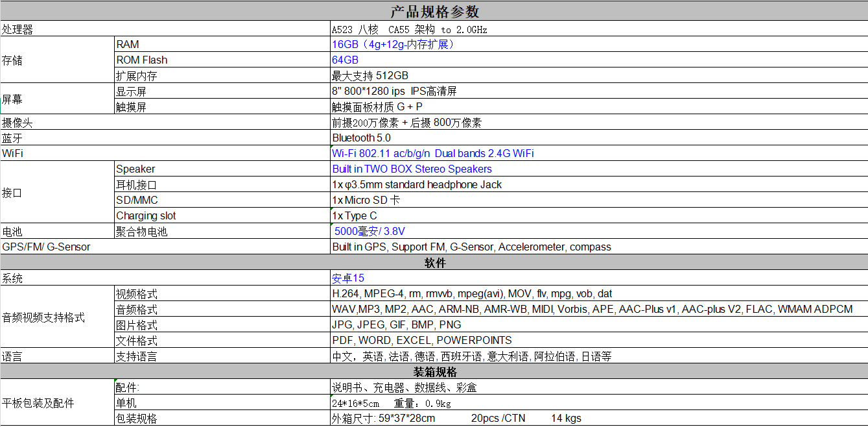
Task: Select the 耳机接口 label cell
Action: click(222, 185)
